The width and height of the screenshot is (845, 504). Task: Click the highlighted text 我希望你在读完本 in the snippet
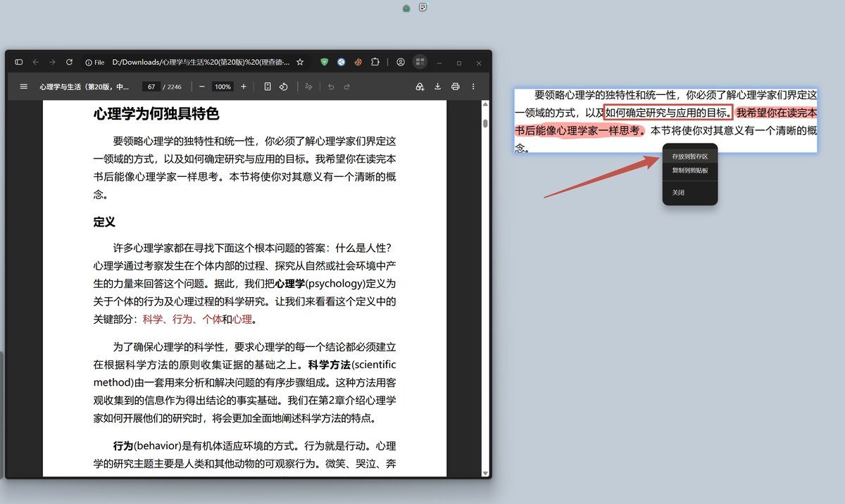[x=777, y=112]
